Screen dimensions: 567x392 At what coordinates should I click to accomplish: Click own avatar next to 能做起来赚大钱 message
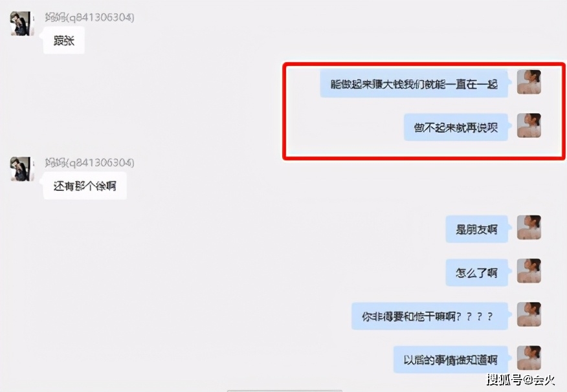point(529,82)
